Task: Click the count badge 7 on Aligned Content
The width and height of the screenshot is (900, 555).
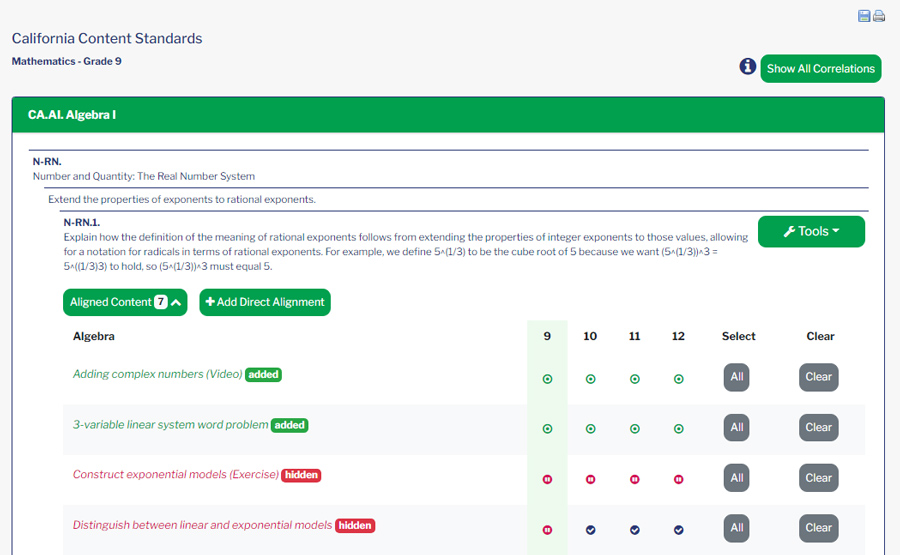Action: [x=161, y=302]
